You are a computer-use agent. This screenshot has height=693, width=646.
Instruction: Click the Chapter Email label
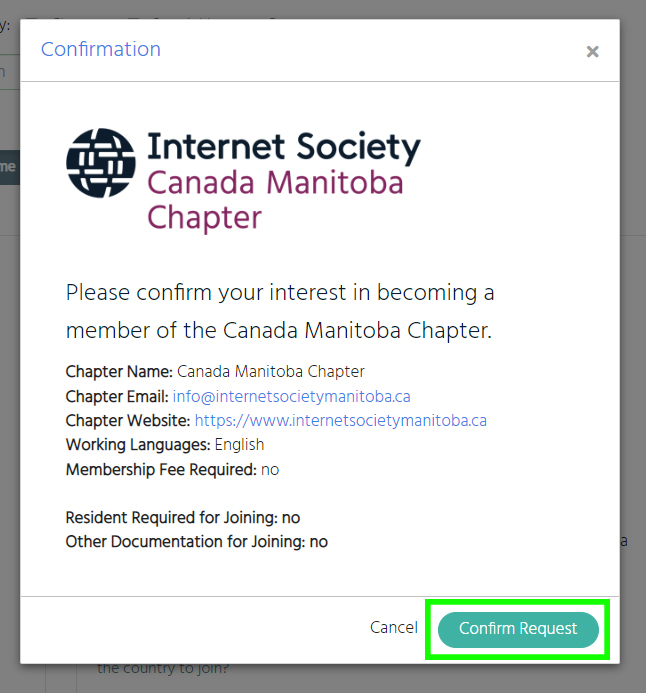click(117, 396)
